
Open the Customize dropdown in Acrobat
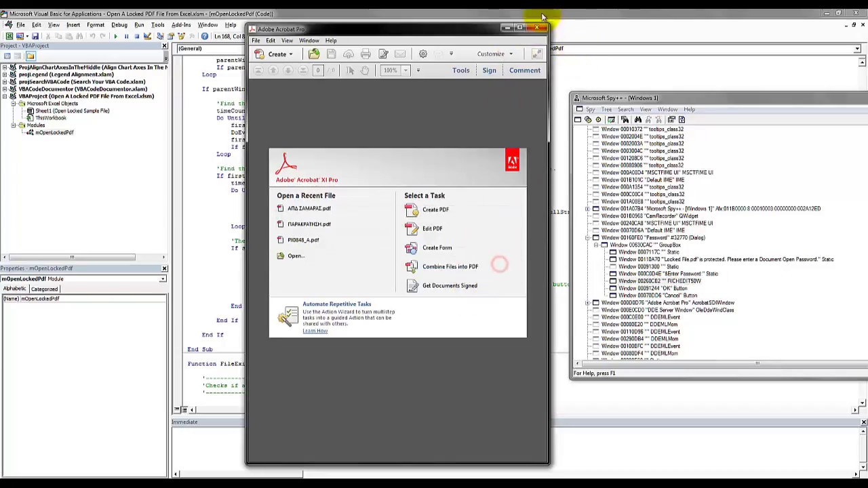coord(495,54)
